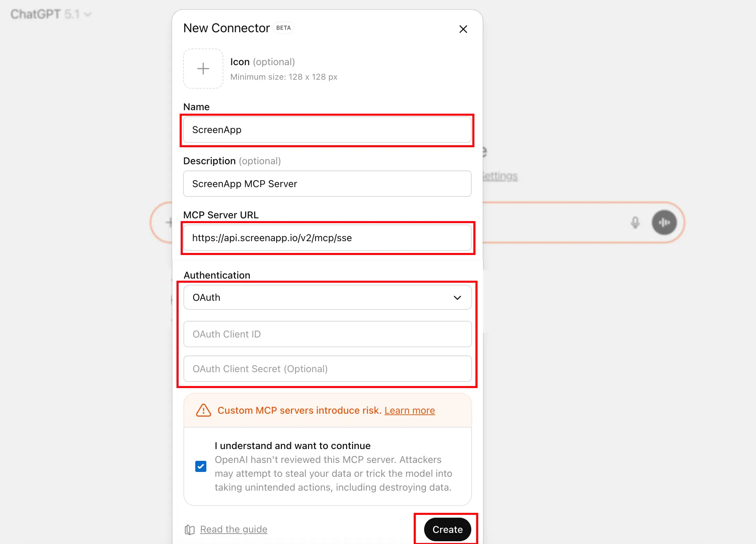Viewport: 756px width, 544px height.
Task: Click the Read the guide link
Action: (233, 529)
